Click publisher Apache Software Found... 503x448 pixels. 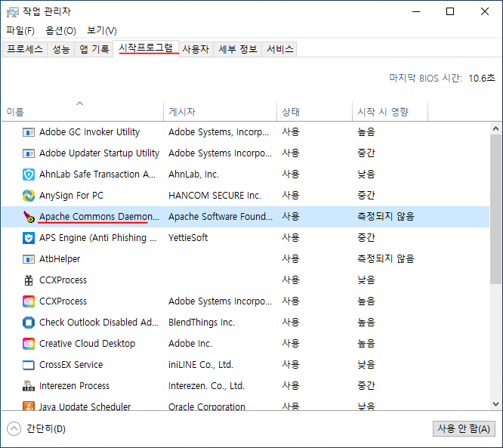[x=221, y=217]
